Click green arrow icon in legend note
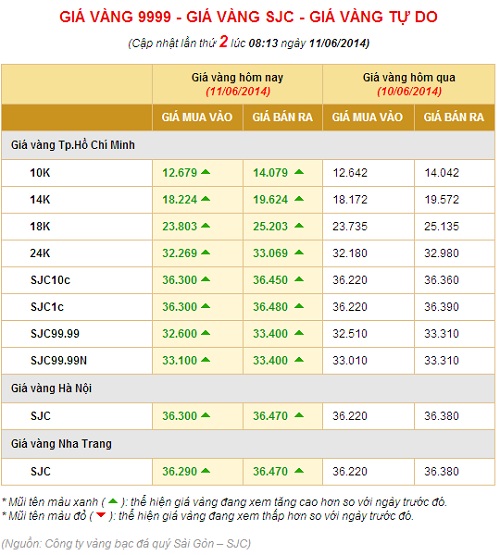The height and width of the screenshot is (555, 500). pos(113,502)
